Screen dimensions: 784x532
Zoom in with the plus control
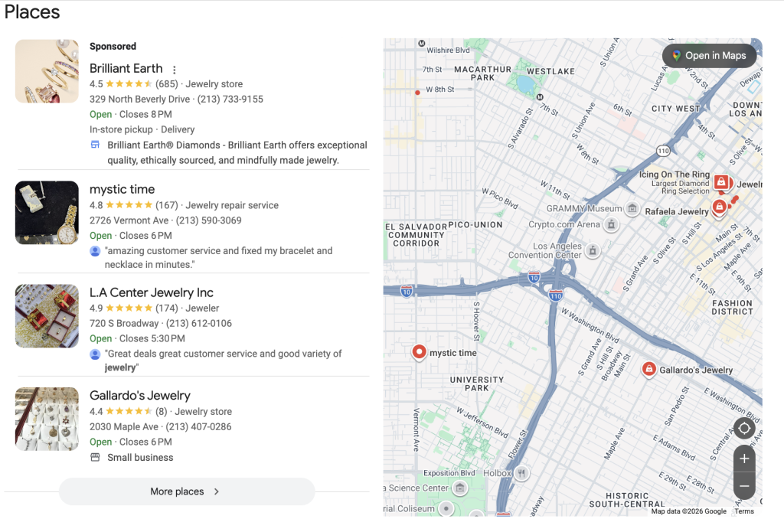click(x=744, y=459)
